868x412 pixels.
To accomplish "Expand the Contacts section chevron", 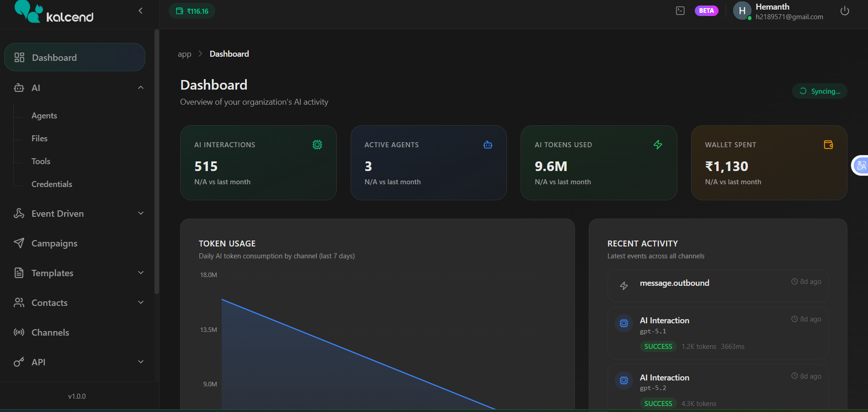I will pyautogui.click(x=141, y=302).
